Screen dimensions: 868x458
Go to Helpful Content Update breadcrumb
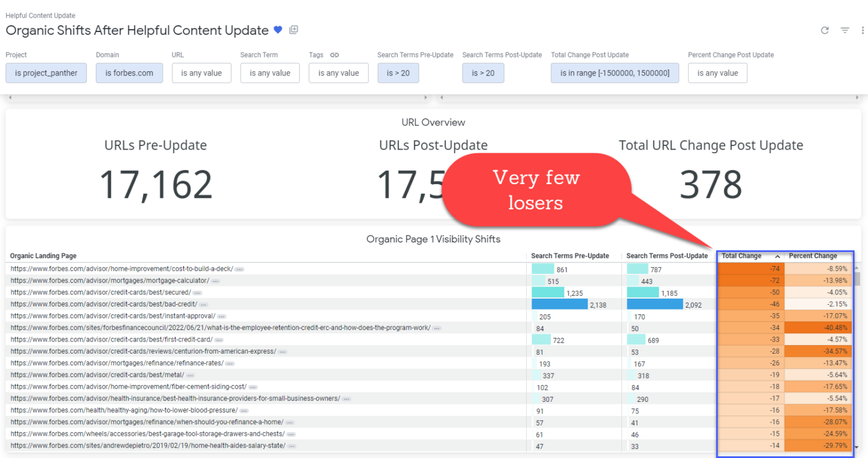[40, 16]
